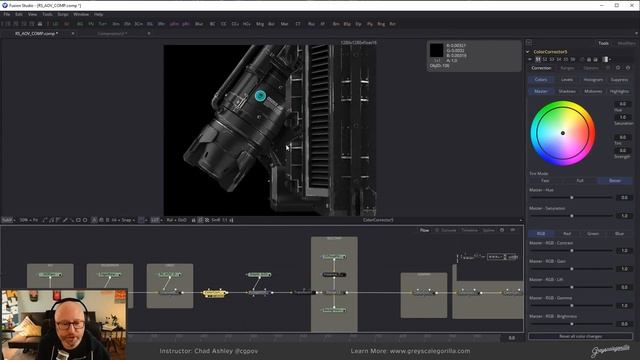Set Tint Mode to Fast

tap(545, 180)
